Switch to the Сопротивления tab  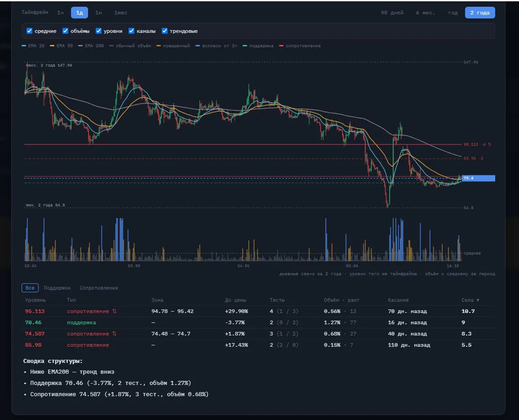coord(99,288)
